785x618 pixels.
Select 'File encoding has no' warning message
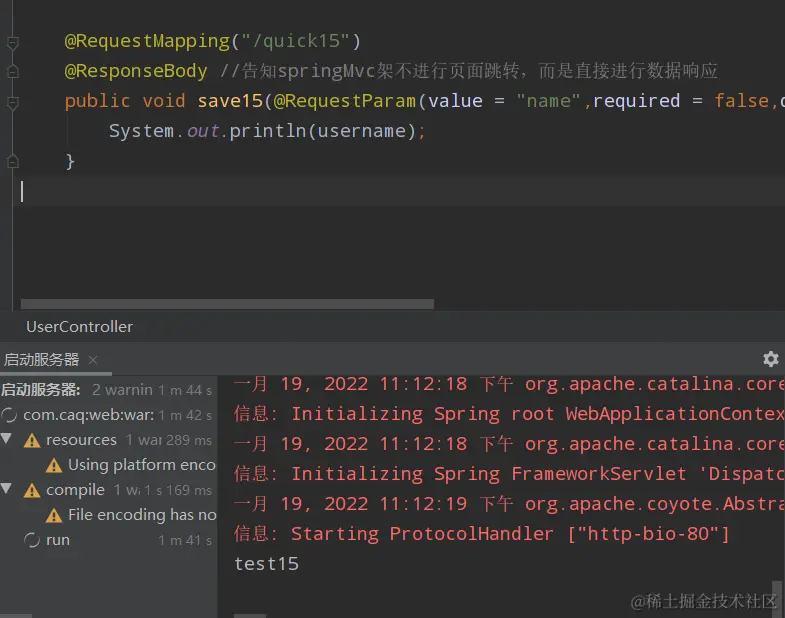[142, 514]
